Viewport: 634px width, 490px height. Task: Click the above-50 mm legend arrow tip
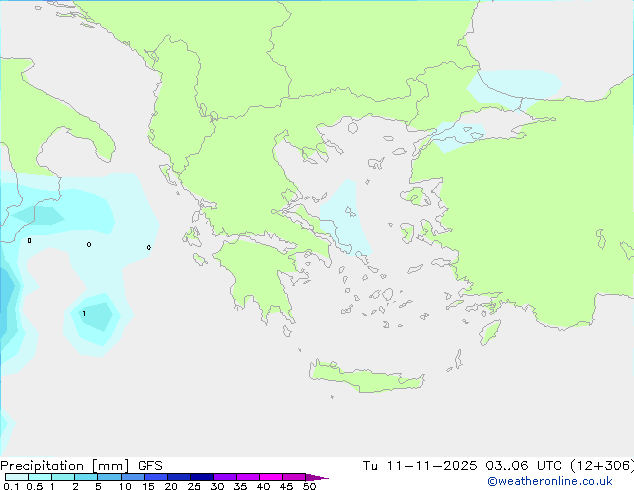pos(317,477)
